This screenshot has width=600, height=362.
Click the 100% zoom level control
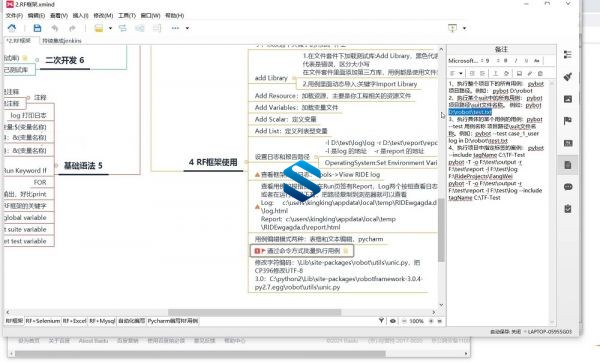point(416,321)
